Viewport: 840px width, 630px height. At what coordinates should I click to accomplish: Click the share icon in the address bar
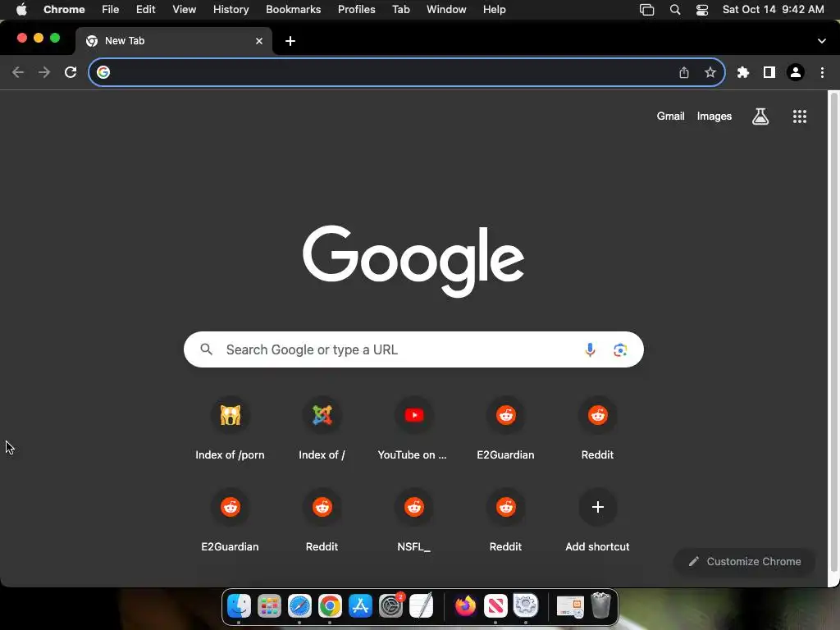click(684, 72)
